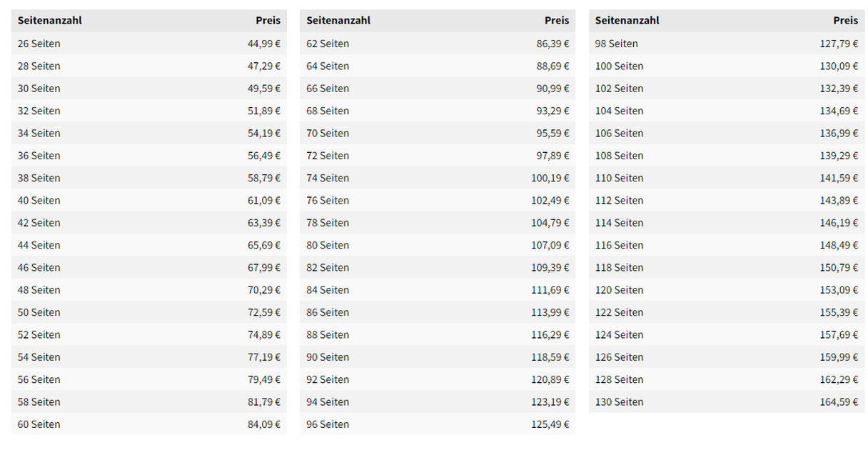Screen dimensions: 868x455
Task: Click the 130,09 € price
Action: point(839,66)
